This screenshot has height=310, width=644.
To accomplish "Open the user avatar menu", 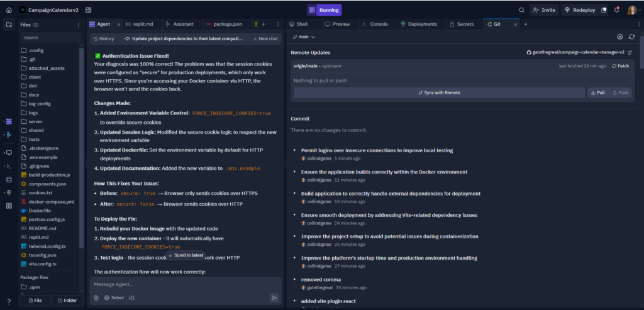I will click(x=631, y=10).
